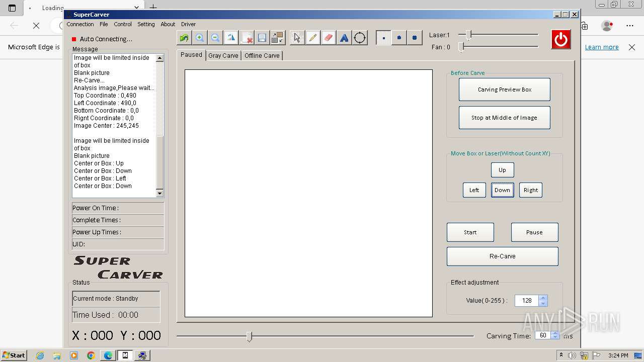Click the resize image toolbar icon

(277, 38)
